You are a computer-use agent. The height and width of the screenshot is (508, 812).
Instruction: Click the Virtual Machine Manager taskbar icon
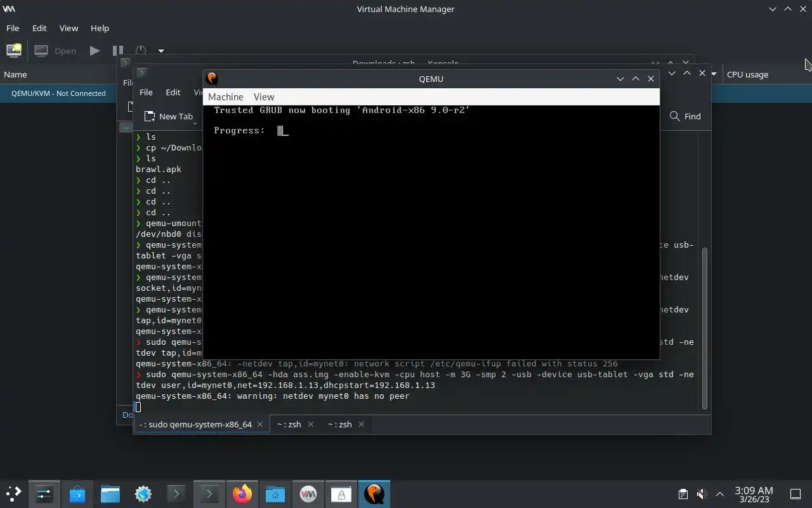(308, 494)
